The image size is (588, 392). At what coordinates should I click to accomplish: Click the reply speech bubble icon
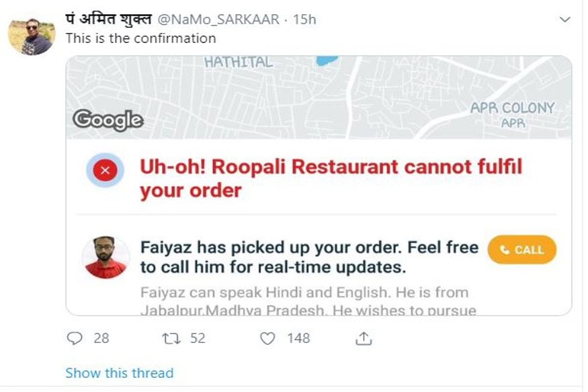[75, 338]
